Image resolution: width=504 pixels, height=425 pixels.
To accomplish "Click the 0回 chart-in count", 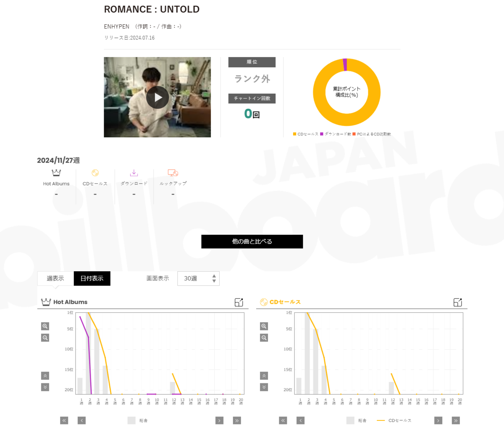I will tap(252, 113).
